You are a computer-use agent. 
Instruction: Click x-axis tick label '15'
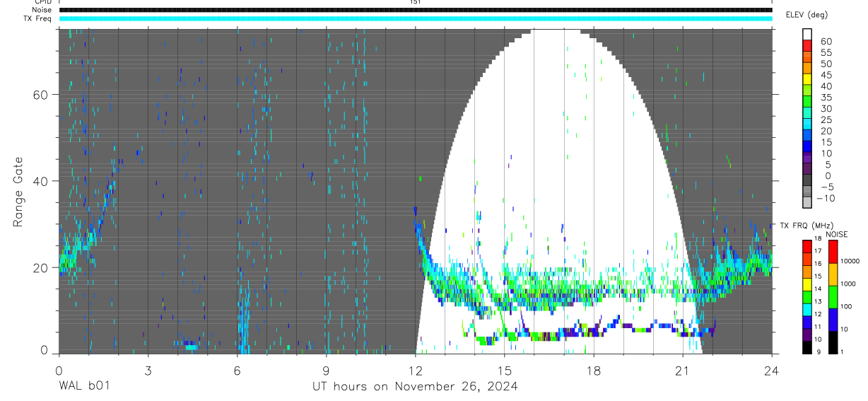tap(504, 369)
